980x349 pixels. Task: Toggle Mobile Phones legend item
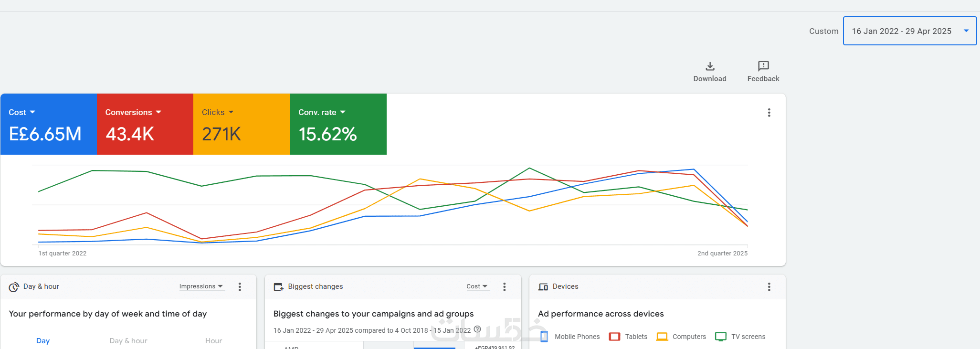click(x=570, y=337)
